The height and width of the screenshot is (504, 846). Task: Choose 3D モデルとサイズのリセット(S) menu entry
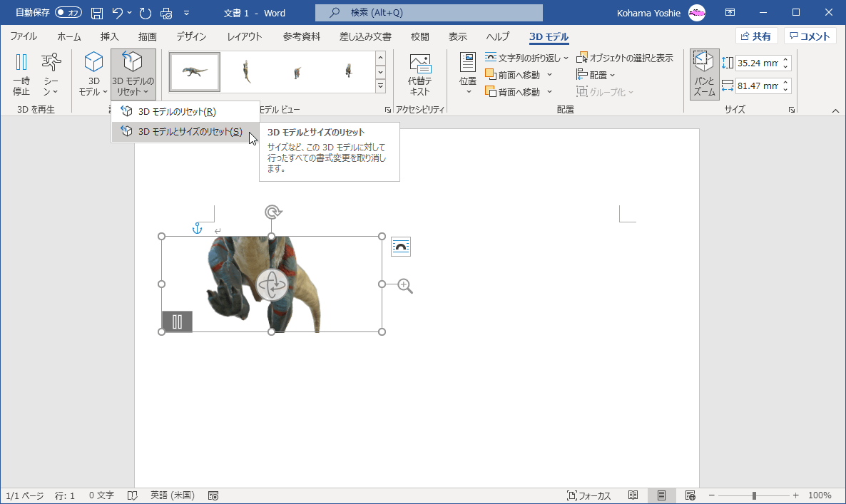(x=185, y=132)
